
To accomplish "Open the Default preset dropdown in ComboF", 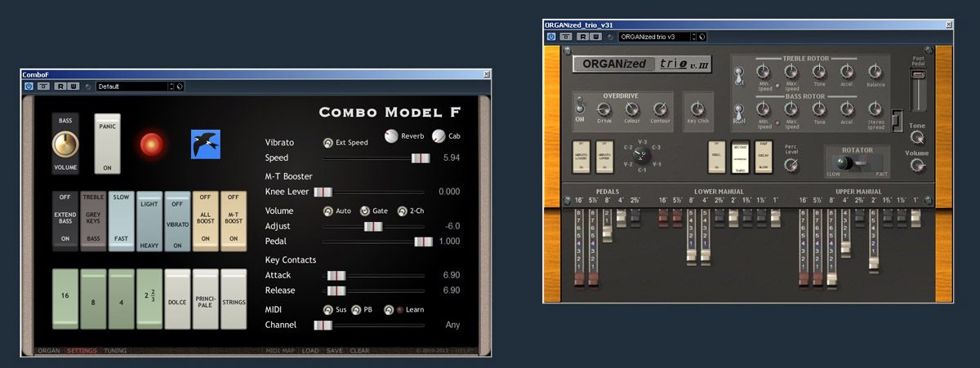I will (x=131, y=86).
